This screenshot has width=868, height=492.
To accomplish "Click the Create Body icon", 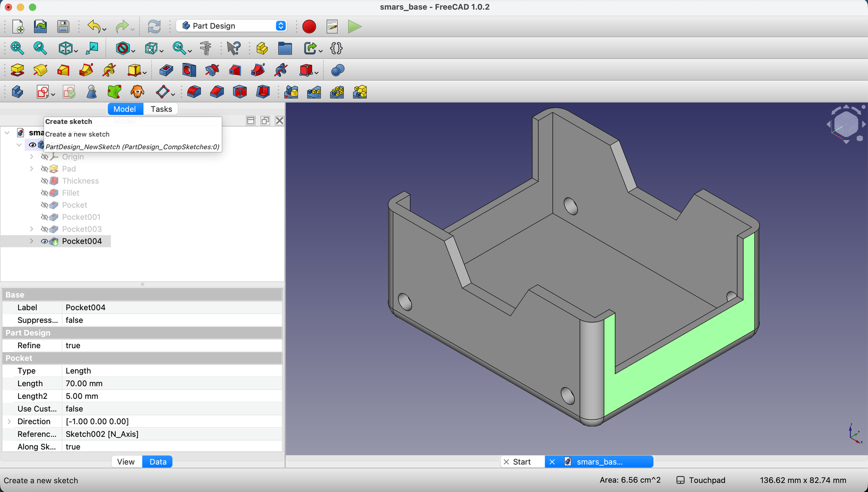I will pos(17,92).
